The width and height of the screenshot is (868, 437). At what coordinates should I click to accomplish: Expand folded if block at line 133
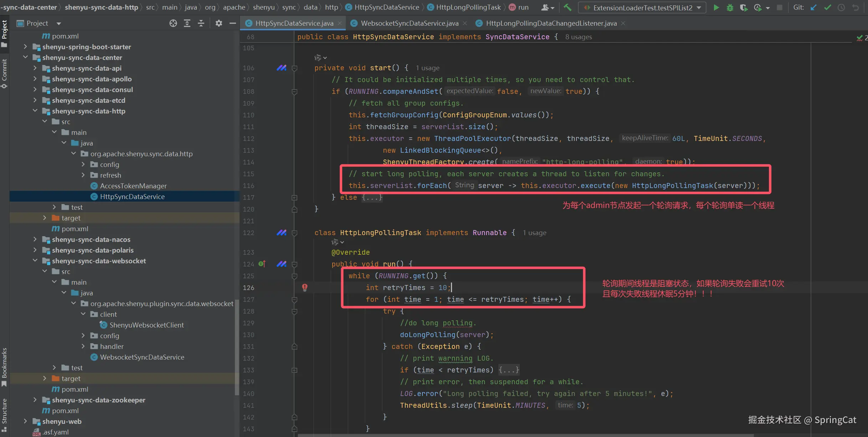294,370
